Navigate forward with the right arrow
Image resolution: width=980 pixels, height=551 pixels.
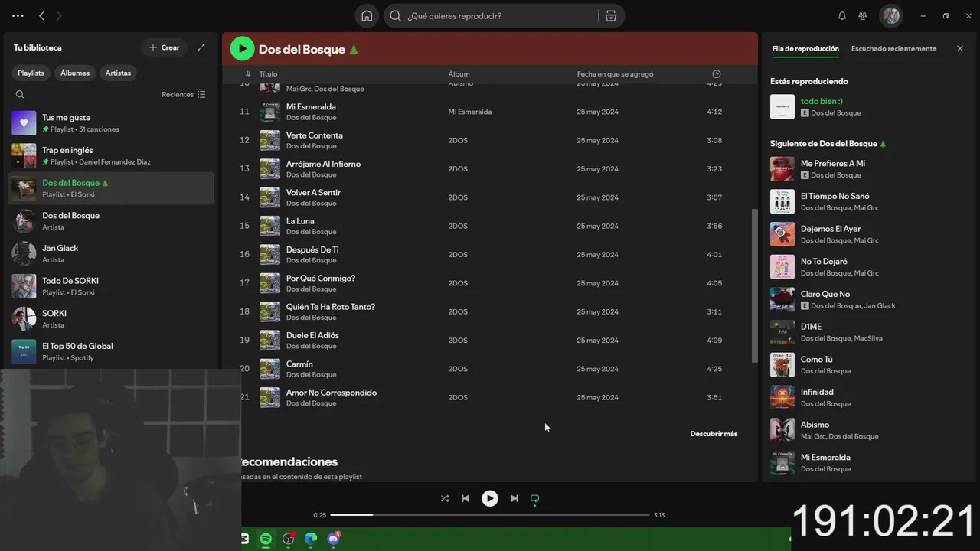coord(59,15)
